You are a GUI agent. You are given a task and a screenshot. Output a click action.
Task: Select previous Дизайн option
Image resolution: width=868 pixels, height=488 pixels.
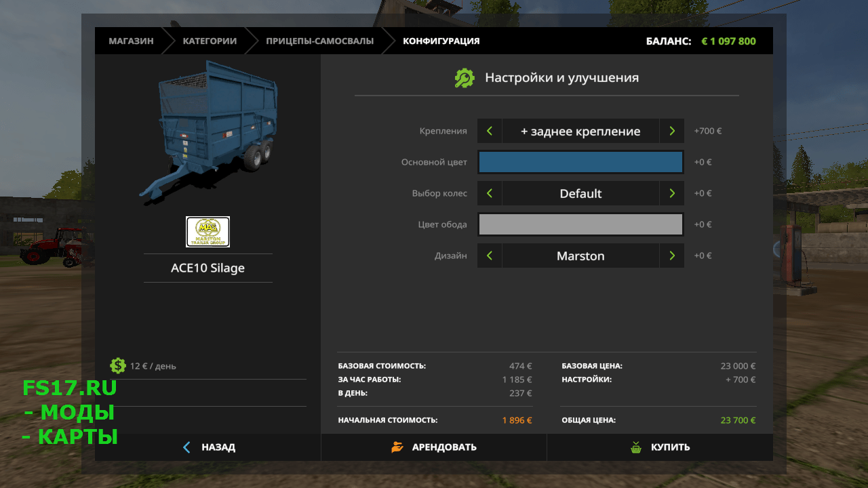(490, 256)
